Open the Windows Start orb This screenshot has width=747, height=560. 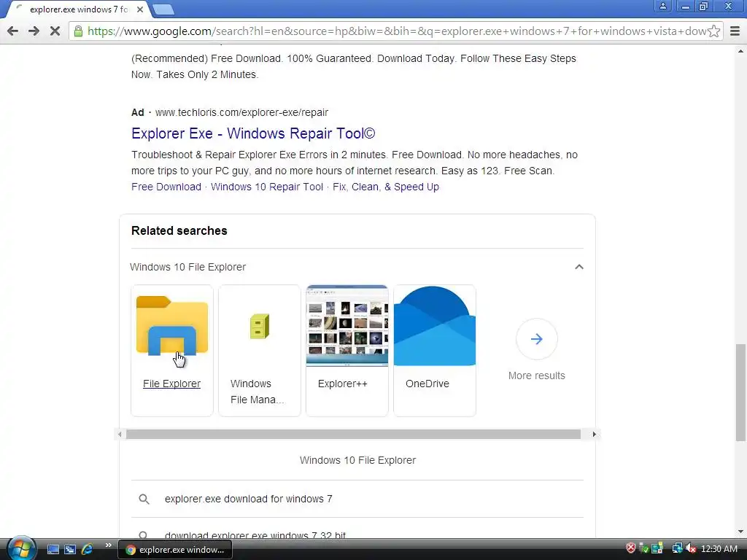tap(22, 548)
